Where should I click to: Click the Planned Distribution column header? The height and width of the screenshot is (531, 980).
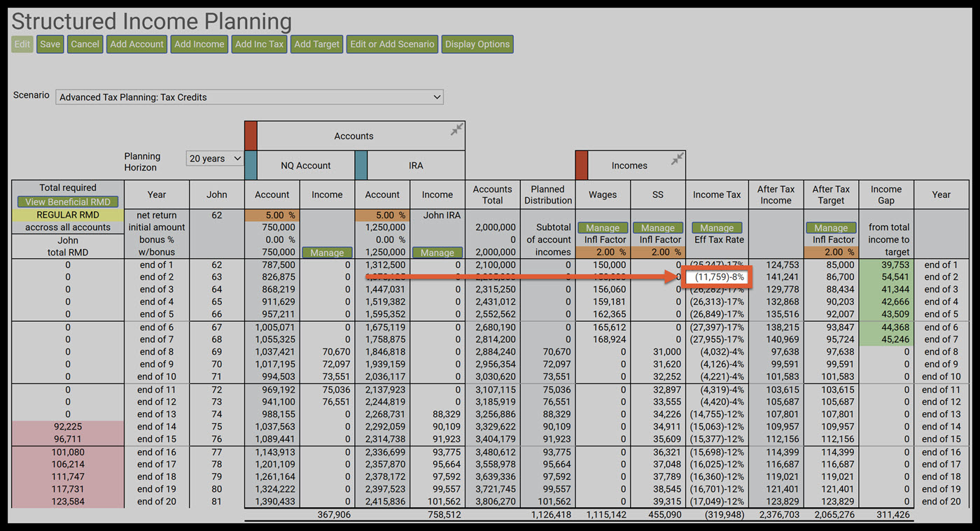548,194
